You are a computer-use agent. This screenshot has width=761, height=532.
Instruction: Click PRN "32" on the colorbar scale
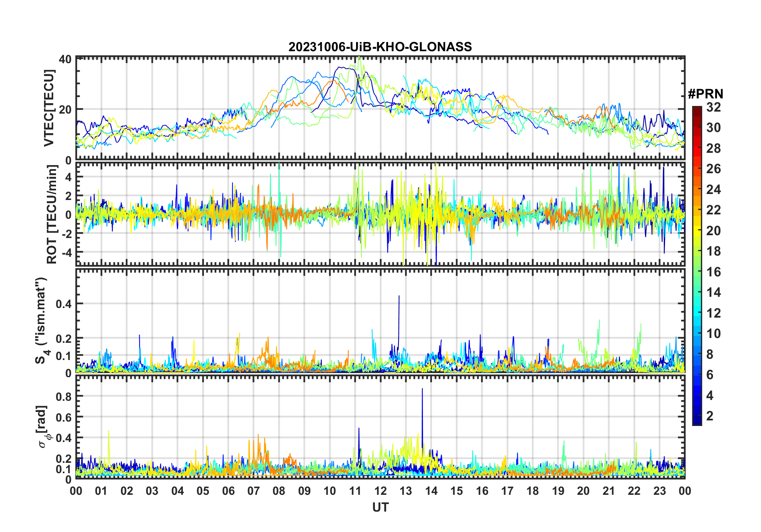pyautogui.click(x=714, y=107)
